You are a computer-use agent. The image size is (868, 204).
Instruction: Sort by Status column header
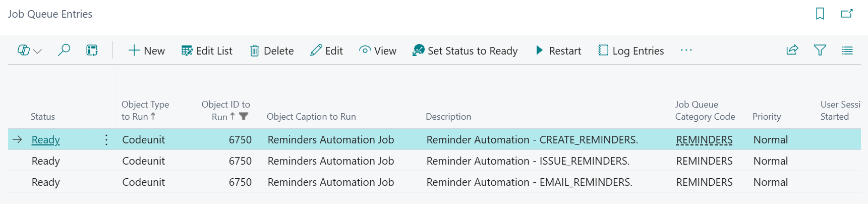point(43,117)
